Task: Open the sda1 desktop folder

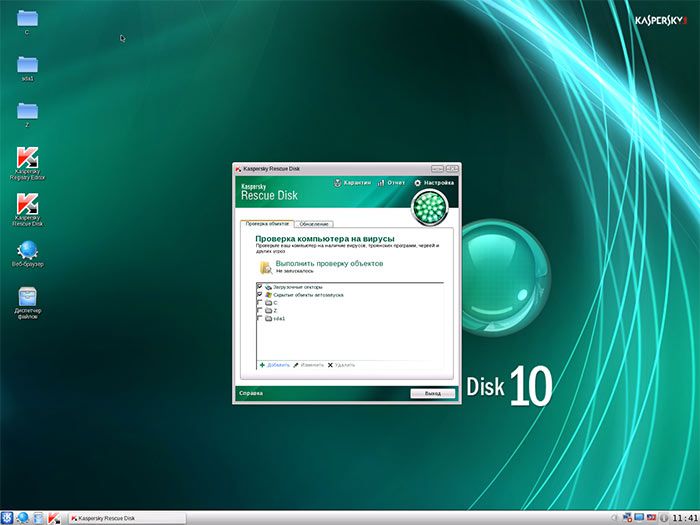Action: click(27, 69)
